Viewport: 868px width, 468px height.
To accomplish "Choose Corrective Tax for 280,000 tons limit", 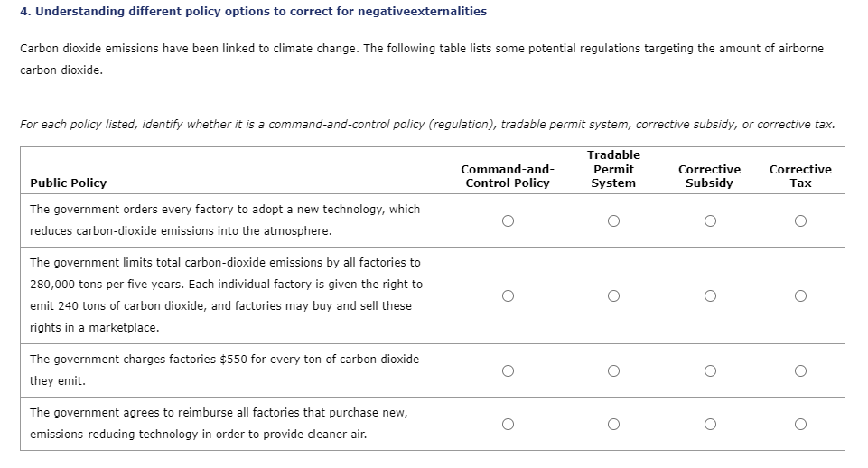I will (x=800, y=295).
